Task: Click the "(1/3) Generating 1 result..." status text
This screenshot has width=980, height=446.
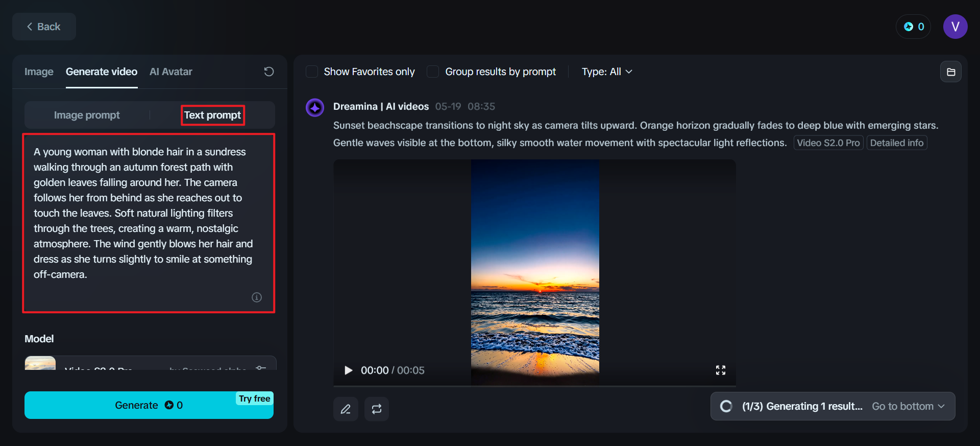Action: [x=802, y=406]
